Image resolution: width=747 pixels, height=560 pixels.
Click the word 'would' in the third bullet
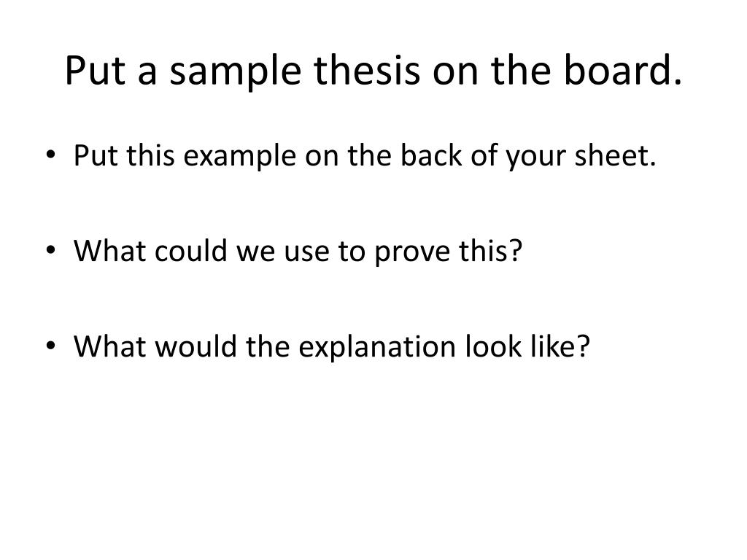[196, 346]
